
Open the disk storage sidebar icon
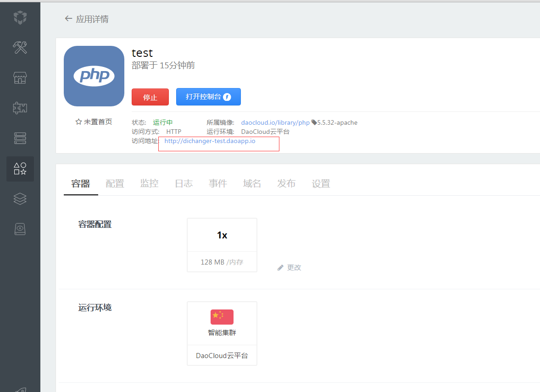[20, 229]
